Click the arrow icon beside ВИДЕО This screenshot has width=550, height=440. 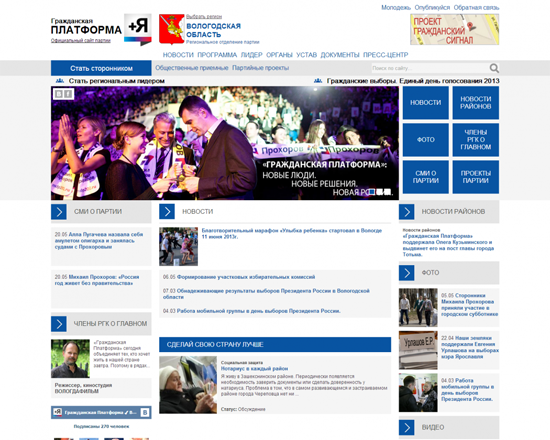click(x=407, y=427)
